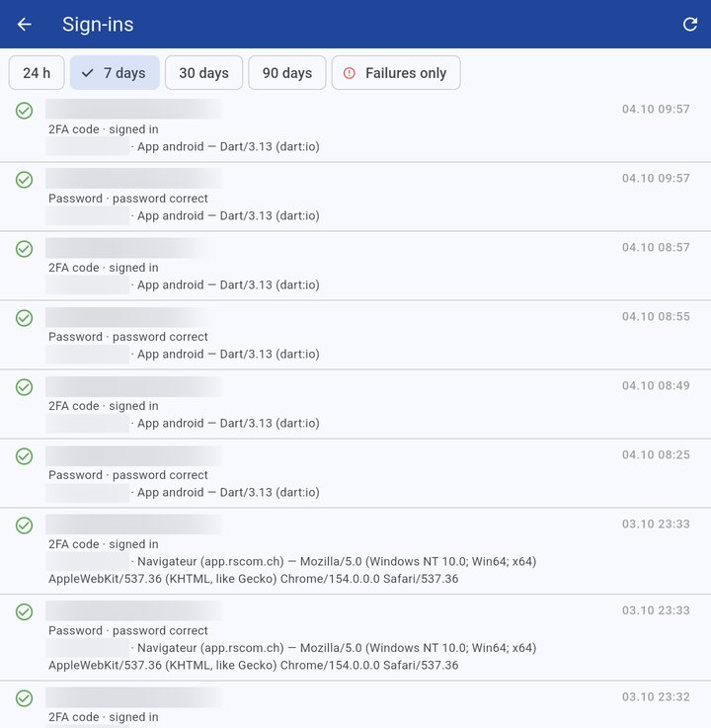Open the 2FA code signed in row at 04.10 09:57
This screenshot has height=728, width=711.
pyautogui.click(x=355, y=127)
